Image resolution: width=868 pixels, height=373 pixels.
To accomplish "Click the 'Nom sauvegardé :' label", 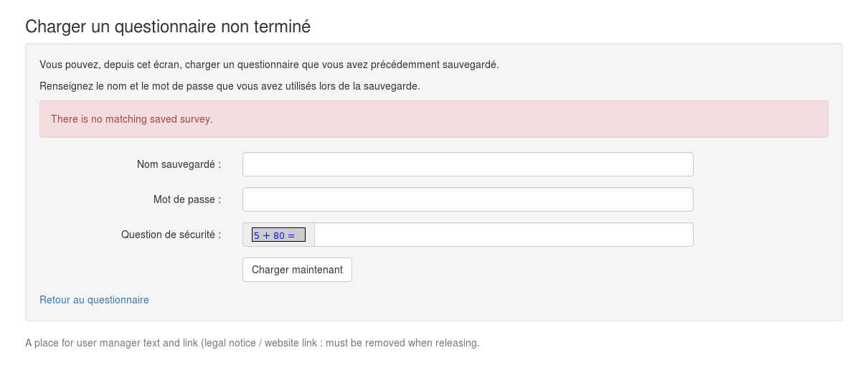I will [179, 164].
